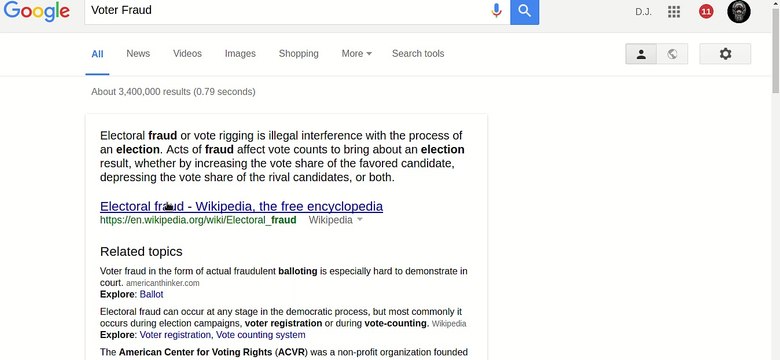Viewport: 780px width, 360px height.
Task: Switch to the News tab
Action: click(x=138, y=54)
